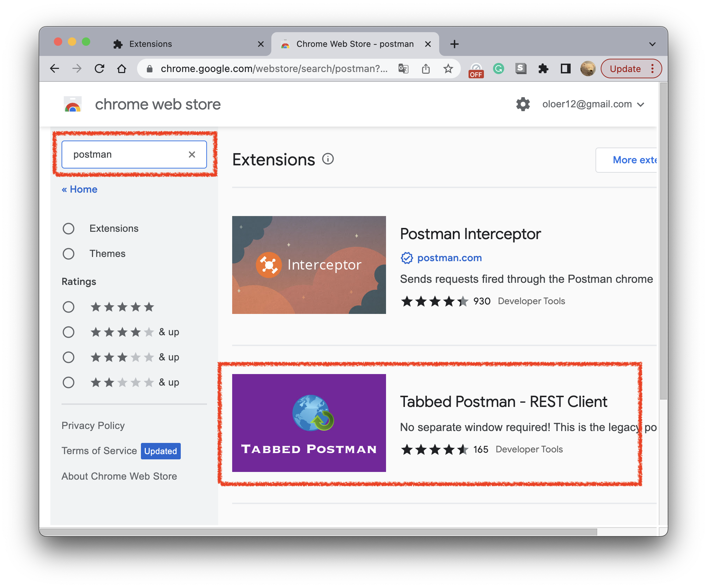Click the vertical page scrollbar
707x588 pixels.
(663, 241)
